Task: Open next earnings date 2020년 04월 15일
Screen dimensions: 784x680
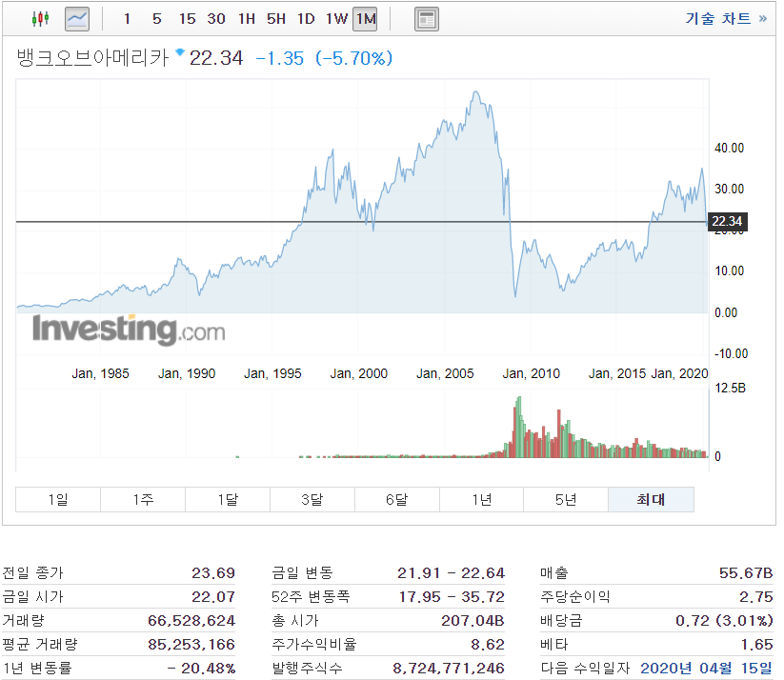Action: point(706,668)
